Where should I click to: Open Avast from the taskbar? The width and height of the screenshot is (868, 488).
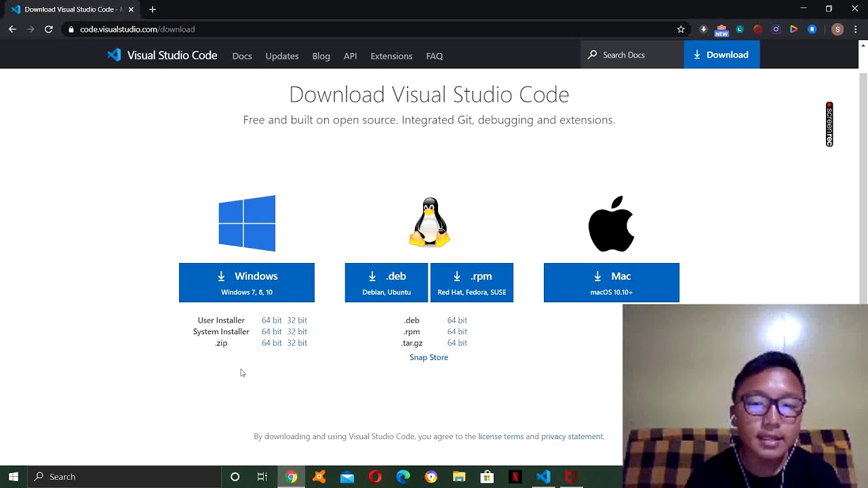click(x=319, y=476)
